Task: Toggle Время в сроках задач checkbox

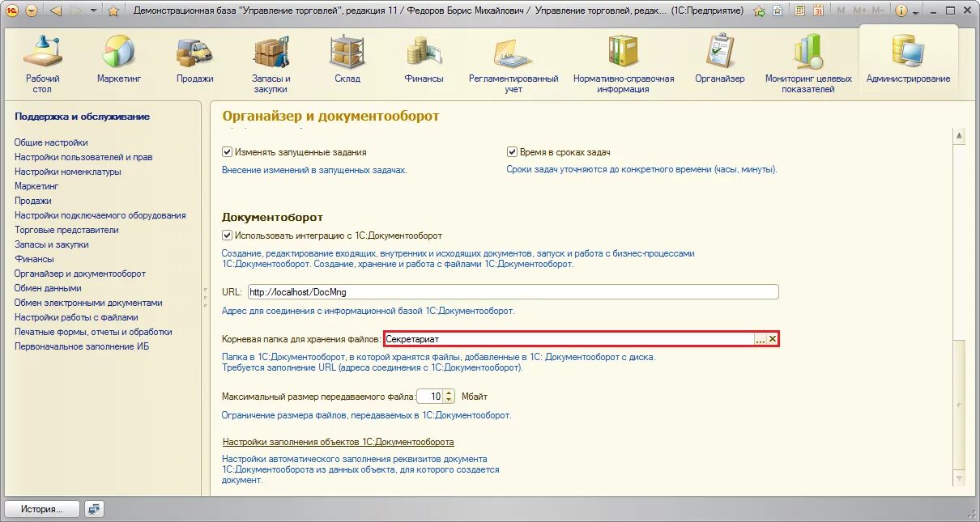Action: [x=512, y=151]
